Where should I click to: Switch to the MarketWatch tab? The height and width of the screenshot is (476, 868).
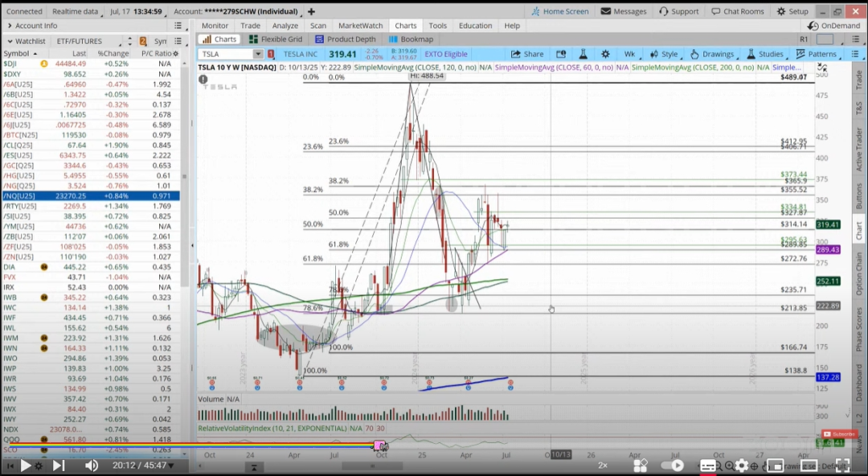point(360,26)
